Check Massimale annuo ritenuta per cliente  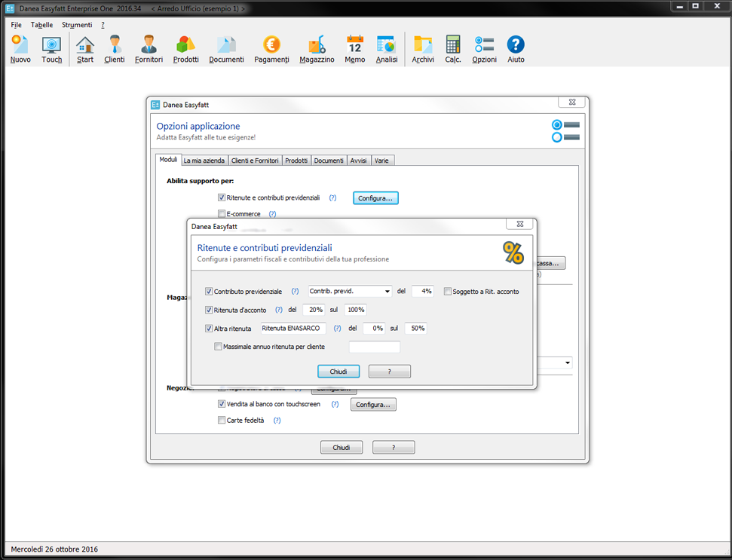(x=219, y=347)
